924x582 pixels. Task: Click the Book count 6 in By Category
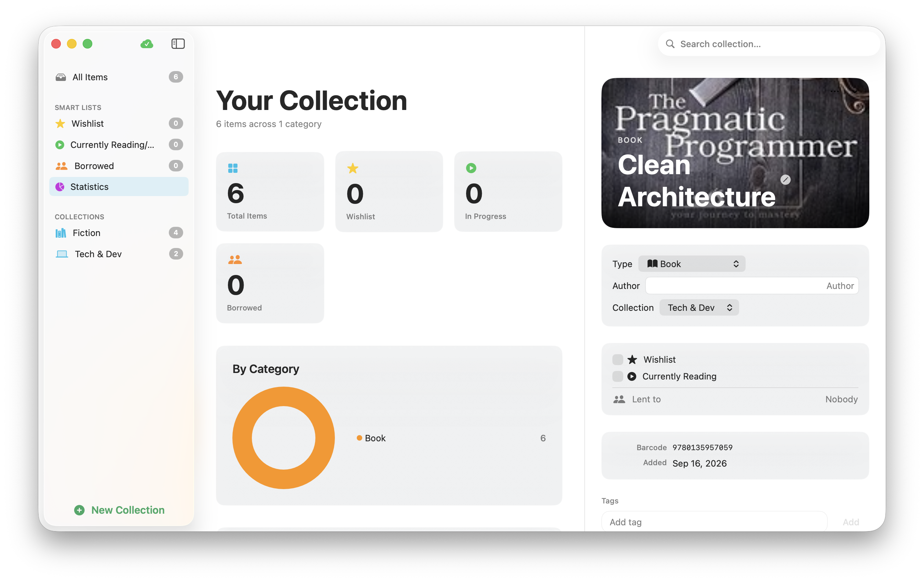[x=543, y=438]
